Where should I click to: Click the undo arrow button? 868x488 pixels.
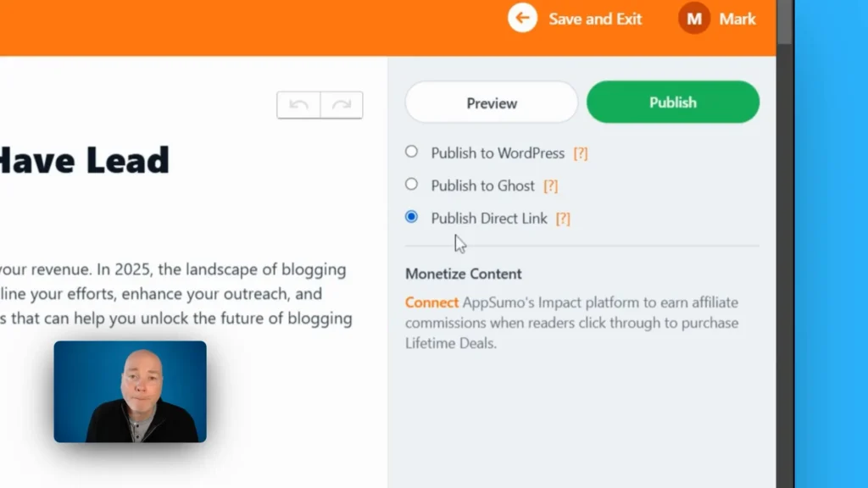point(298,105)
